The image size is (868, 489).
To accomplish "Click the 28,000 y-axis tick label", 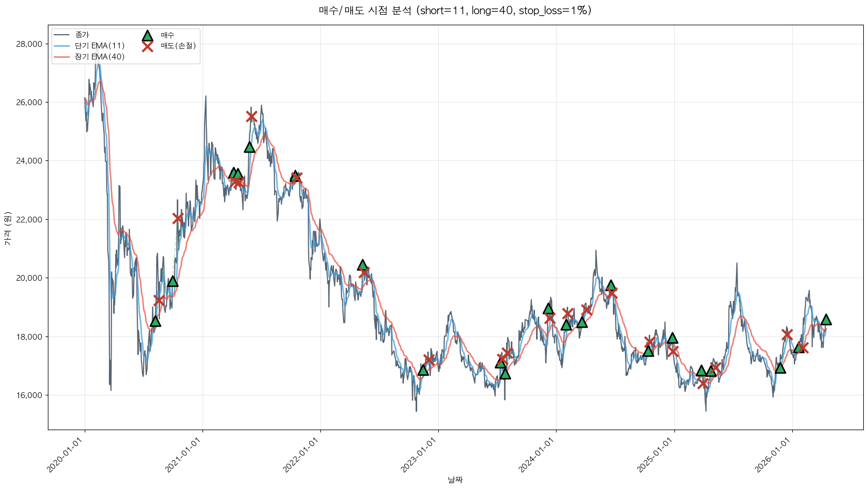I will (x=29, y=44).
